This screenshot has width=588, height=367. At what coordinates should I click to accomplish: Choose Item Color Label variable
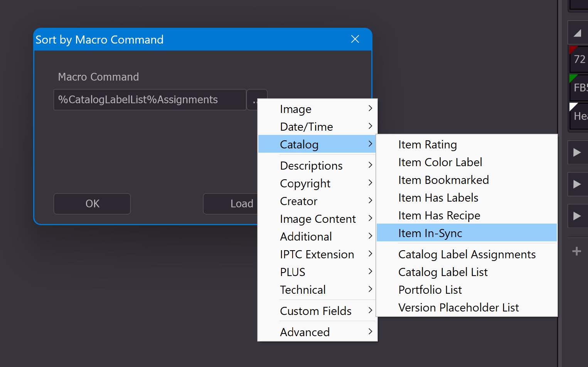pos(467,162)
